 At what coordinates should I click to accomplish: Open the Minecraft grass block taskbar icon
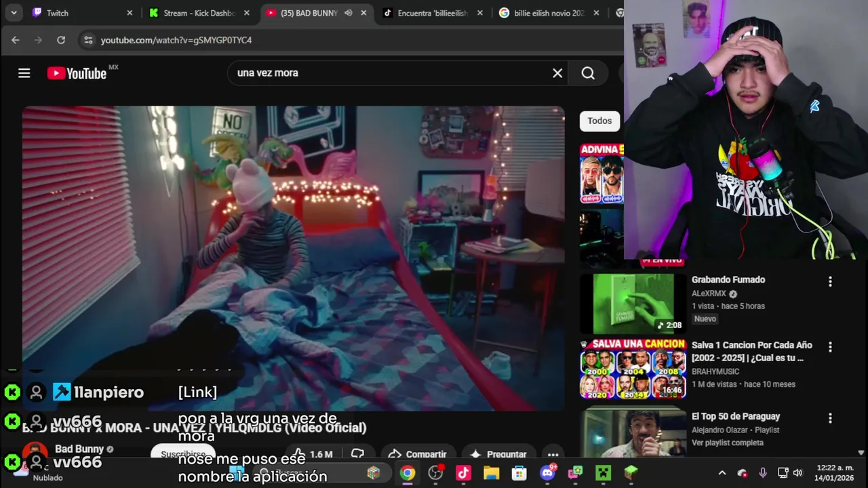[631, 473]
